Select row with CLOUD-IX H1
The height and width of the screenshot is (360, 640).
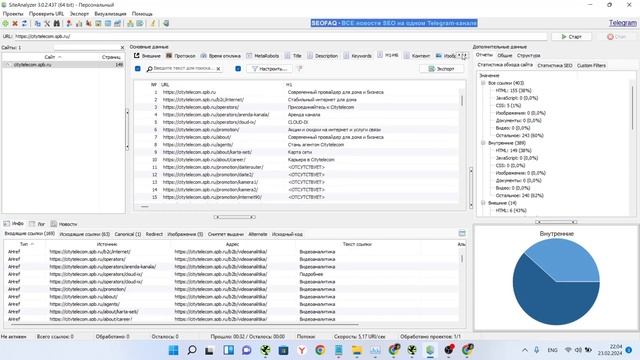(x=297, y=122)
